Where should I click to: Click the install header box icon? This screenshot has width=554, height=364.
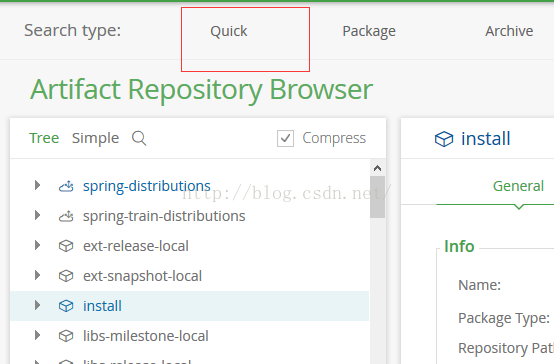(444, 139)
